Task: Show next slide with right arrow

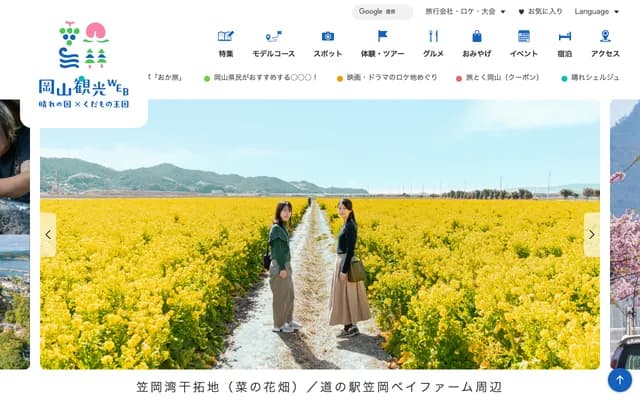Action: coord(591,234)
